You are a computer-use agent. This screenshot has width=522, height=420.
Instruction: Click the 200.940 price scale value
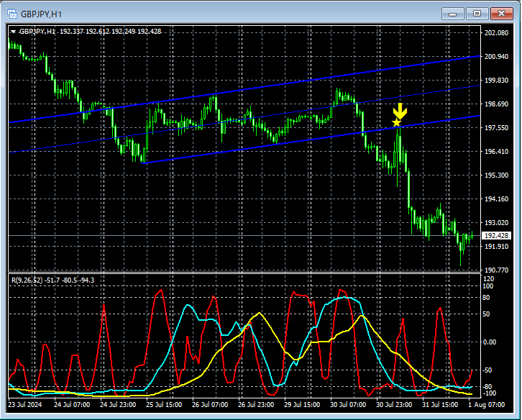click(x=496, y=57)
